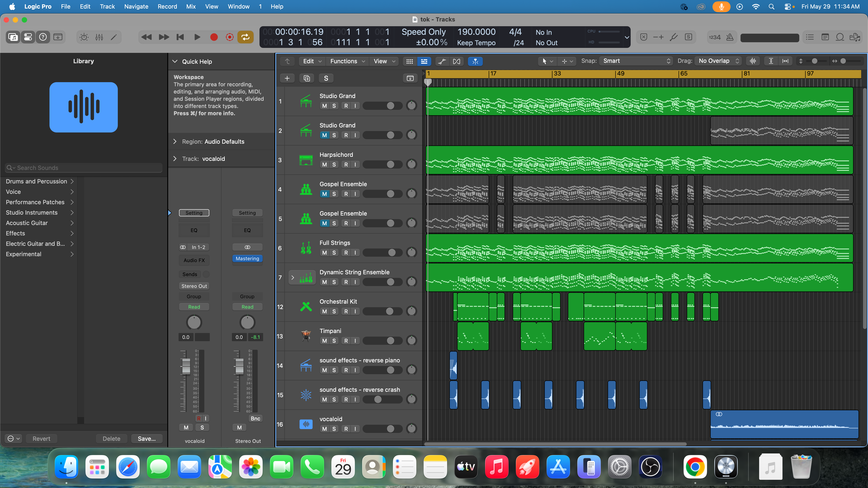Viewport: 868px width, 488px height.
Task: Open the Navigate menu
Action: pyautogui.click(x=136, y=6)
